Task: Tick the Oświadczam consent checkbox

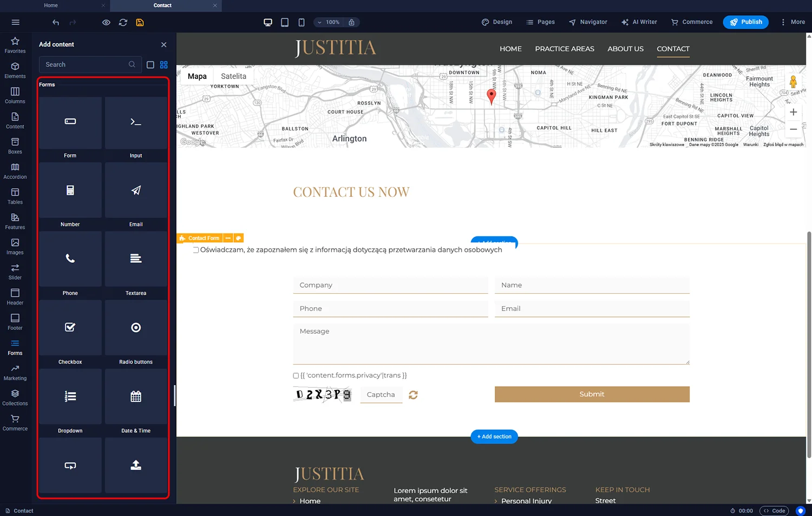Action: click(196, 250)
